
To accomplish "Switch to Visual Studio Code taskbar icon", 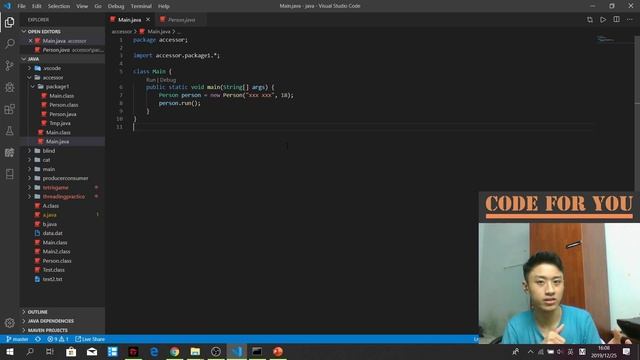I will point(237,352).
